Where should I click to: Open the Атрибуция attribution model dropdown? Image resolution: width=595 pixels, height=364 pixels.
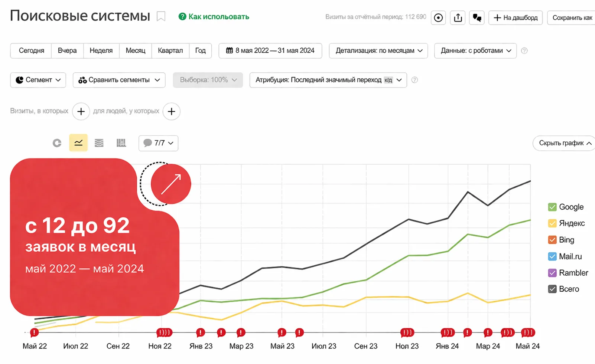(x=328, y=80)
